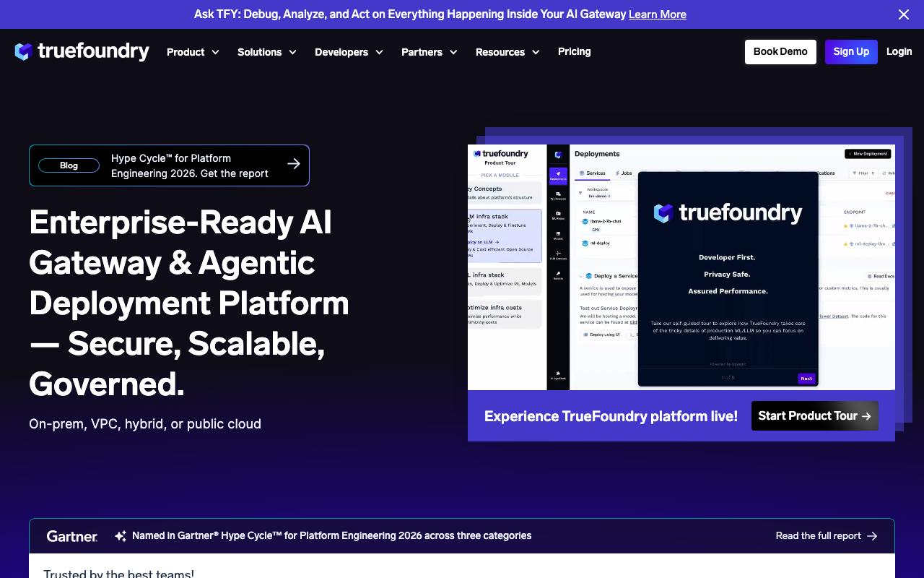Open the Hype Cycle report banner text
This screenshot has height=578, width=924.
[x=190, y=166]
